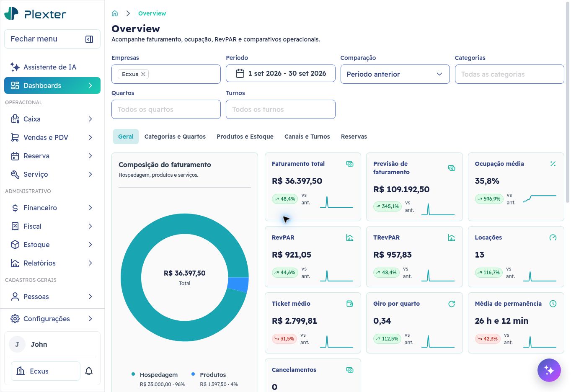Click the Faturamento total card icon

[x=350, y=164]
